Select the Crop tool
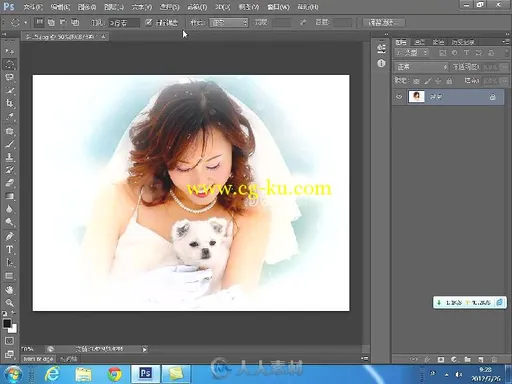The width and height of the screenshot is (512, 384). coord(9,104)
